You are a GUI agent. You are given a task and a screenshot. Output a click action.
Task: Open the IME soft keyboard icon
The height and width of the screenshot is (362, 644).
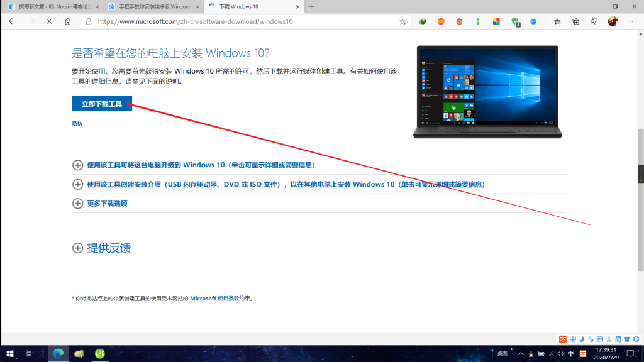(600, 339)
